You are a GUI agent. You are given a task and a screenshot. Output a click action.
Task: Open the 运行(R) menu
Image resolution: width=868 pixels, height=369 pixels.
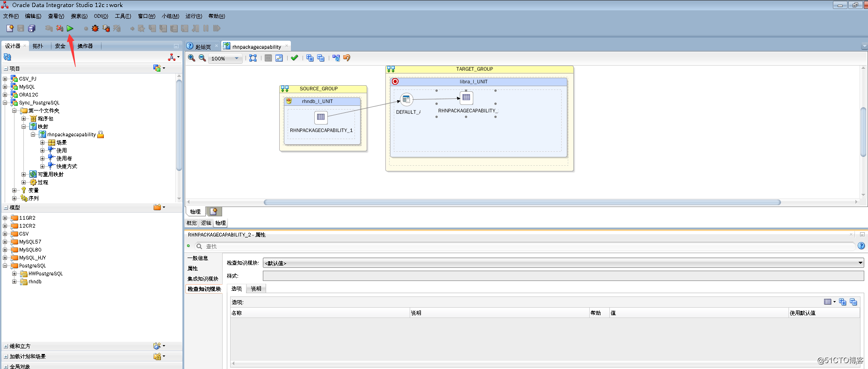(x=194, y=16)
